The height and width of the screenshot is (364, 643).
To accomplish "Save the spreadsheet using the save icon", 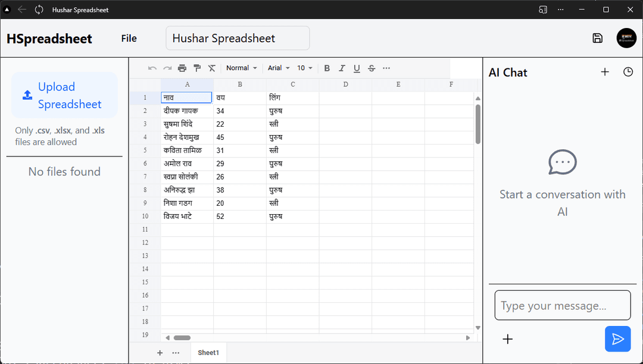I will [597, 38].
